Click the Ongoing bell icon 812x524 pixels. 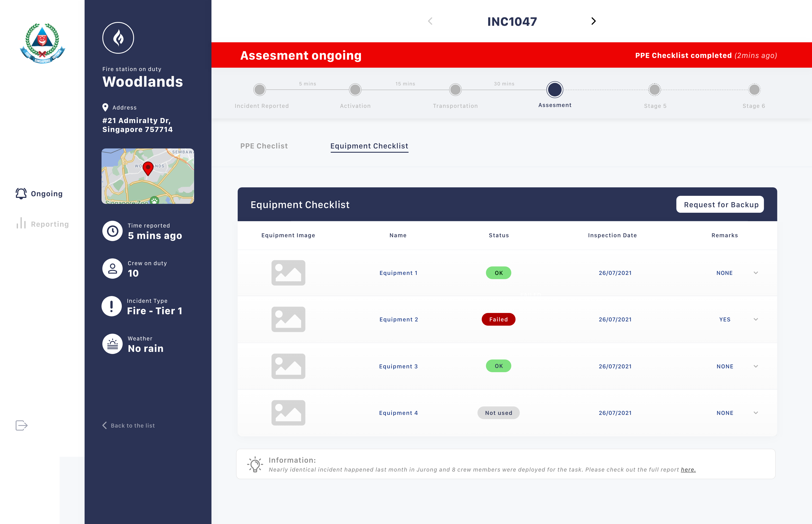21,194
